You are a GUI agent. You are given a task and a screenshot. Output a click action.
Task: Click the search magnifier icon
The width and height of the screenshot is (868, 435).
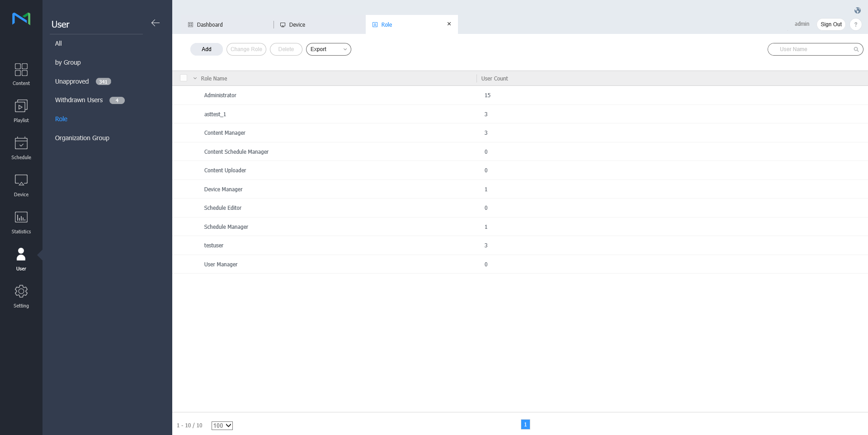click(x=856, y=49)
